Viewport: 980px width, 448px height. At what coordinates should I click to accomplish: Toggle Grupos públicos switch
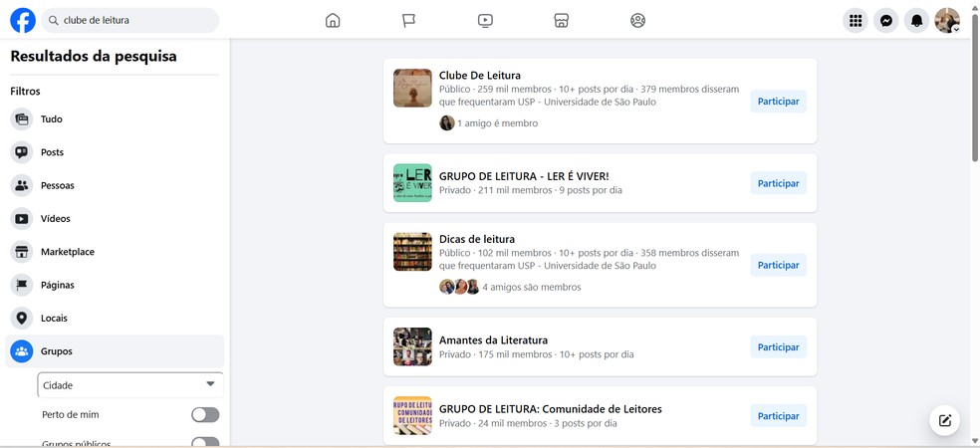point(205,442)
